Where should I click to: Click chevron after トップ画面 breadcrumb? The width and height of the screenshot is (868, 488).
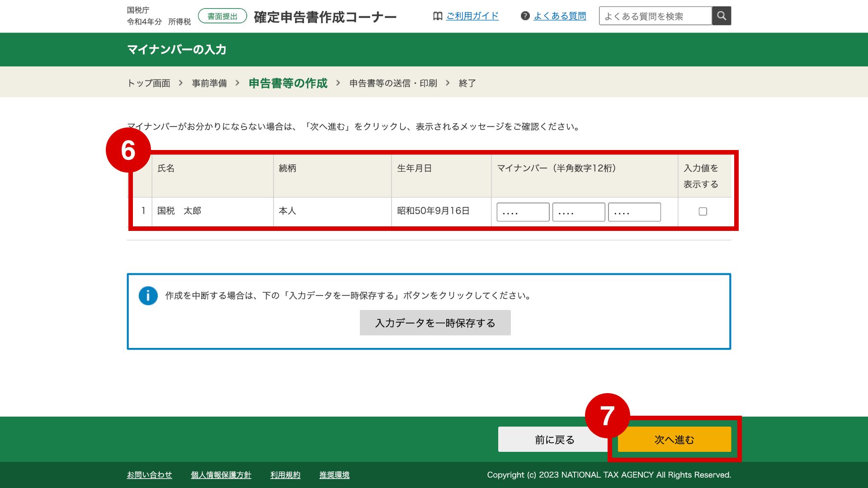click(181, 83)
